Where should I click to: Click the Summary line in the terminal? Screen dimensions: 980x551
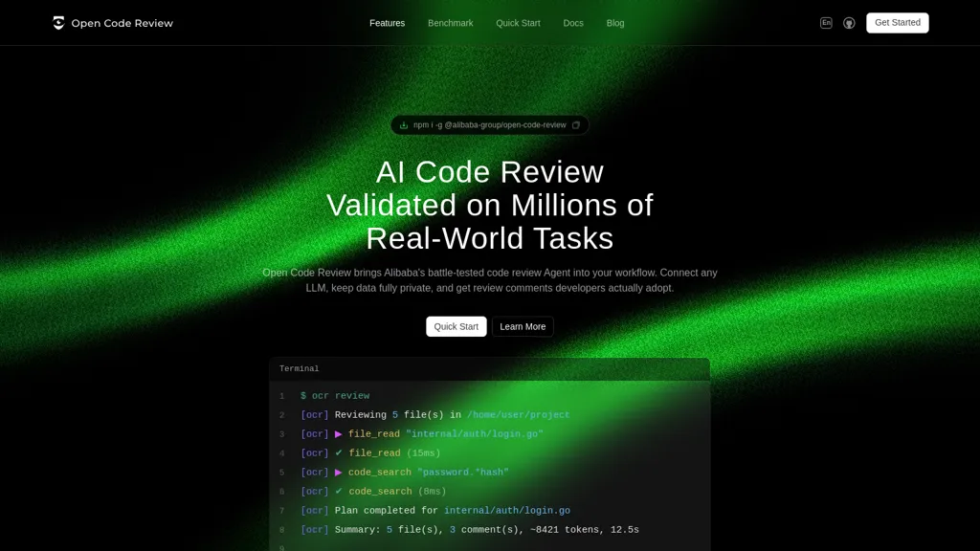469,529
